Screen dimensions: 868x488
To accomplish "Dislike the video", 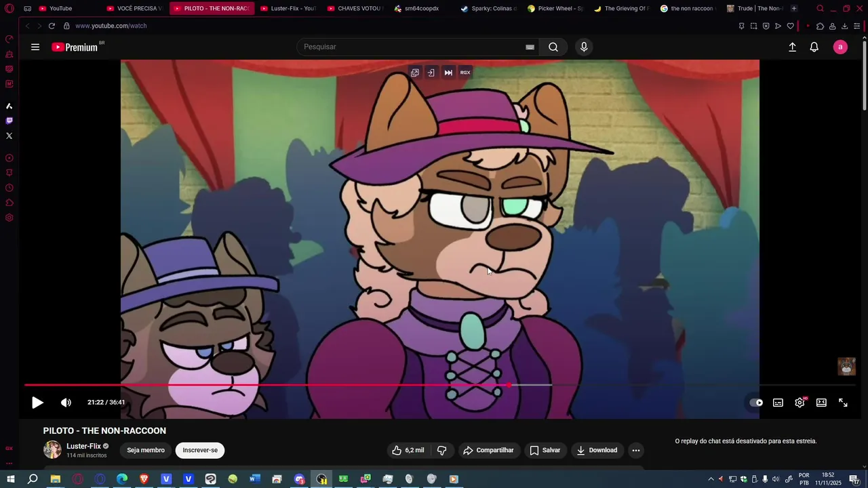I will 441,450.
